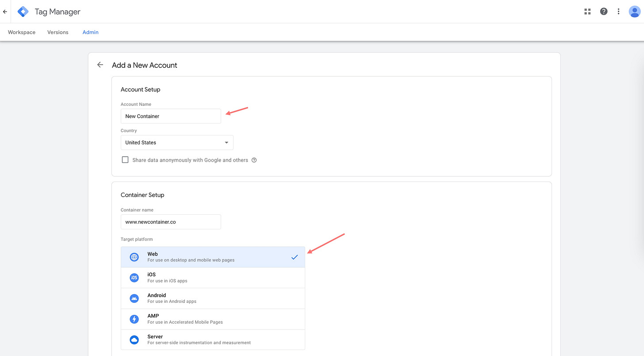The height and width of the screenshot is (356, 644).
Task: Click the iOS platform icon
Action: [x=134, y=278]
